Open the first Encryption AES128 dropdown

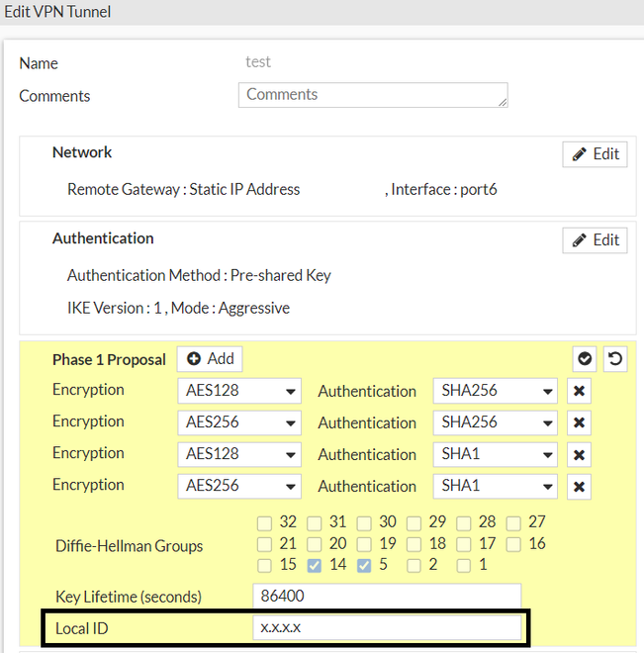click(240, 391)
